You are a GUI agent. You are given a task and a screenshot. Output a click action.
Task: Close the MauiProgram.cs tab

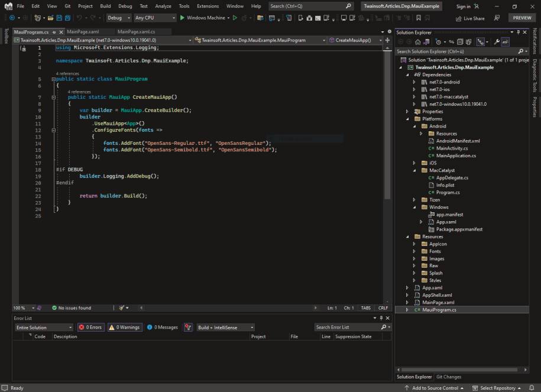coord(61,32)
